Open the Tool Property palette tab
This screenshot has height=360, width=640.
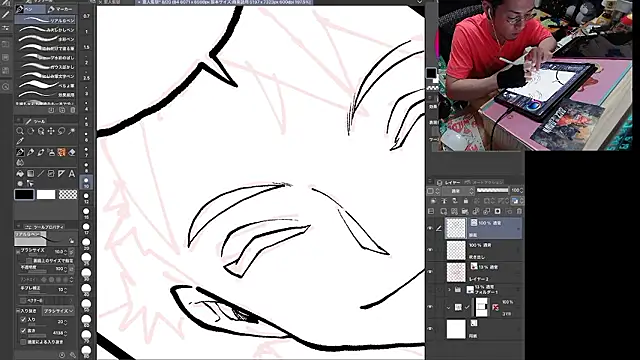(44, 227)
